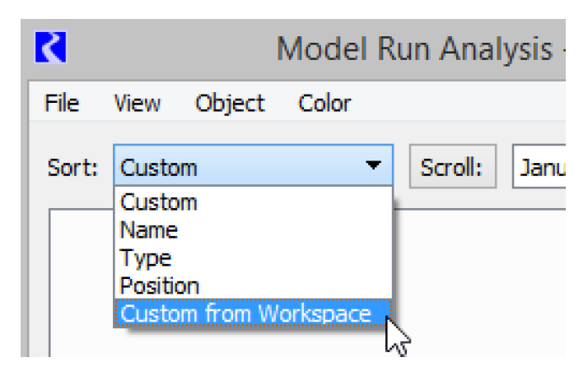Open the Object menu

(x=230, y=104)
